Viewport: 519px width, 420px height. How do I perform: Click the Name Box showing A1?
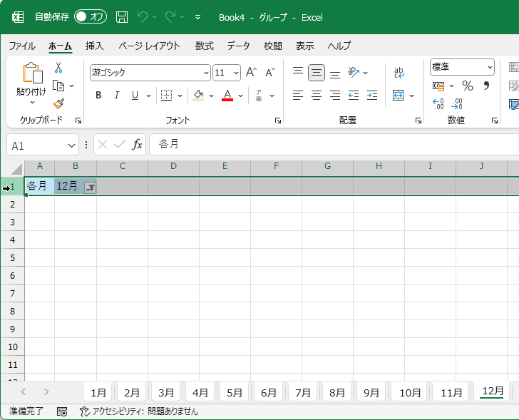[x=43, y=145]
